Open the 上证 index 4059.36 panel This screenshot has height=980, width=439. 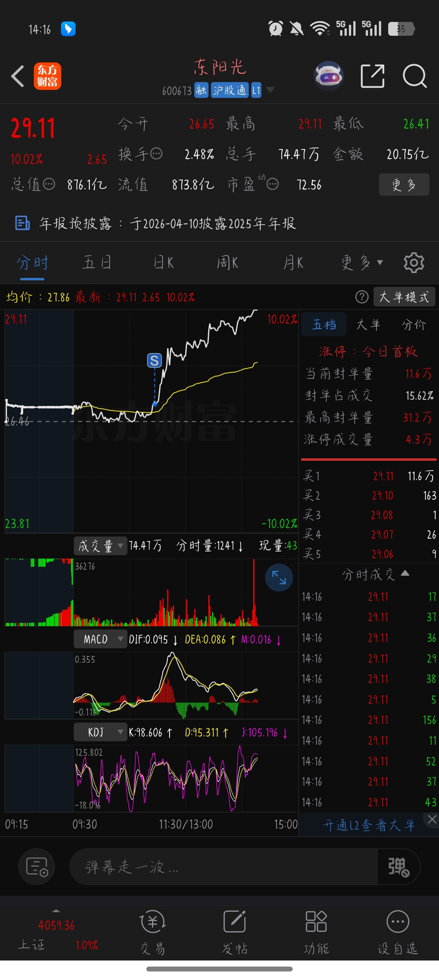[x=57, y=934]
